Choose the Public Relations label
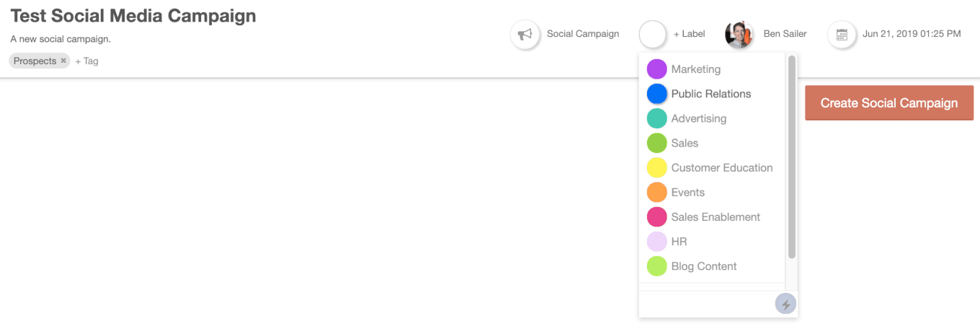Image resolution: width=980 pixels, height=329 pixels. tap(712, 94)
